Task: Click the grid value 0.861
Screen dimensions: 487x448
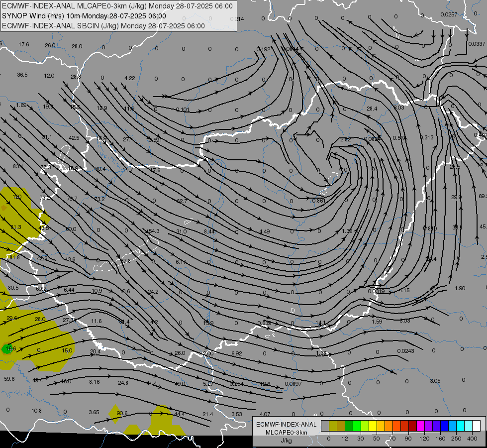Action: (319, 201)
